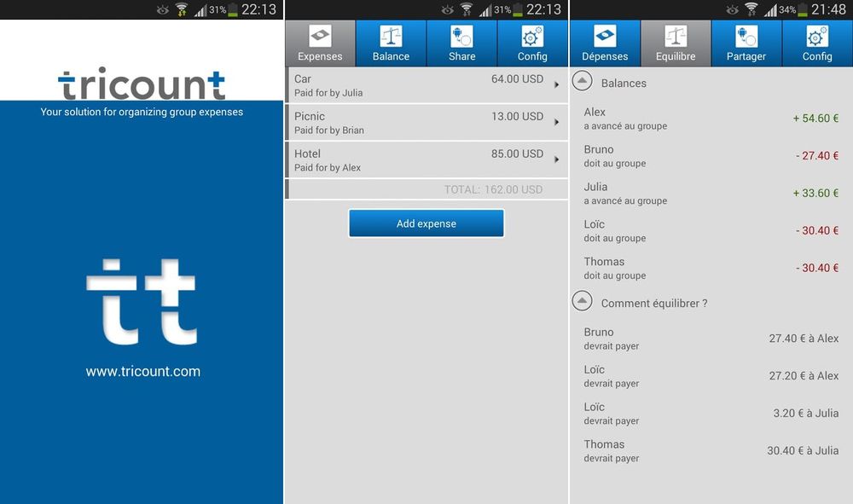853x504 pixels.
Task: Tap the Equilibre scale icon
Action: coord(676,37)
